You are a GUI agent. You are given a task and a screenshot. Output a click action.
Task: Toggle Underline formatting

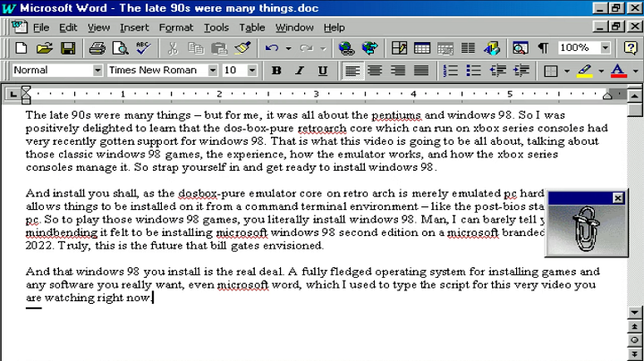pyautogui.click(x=322, y=71)
